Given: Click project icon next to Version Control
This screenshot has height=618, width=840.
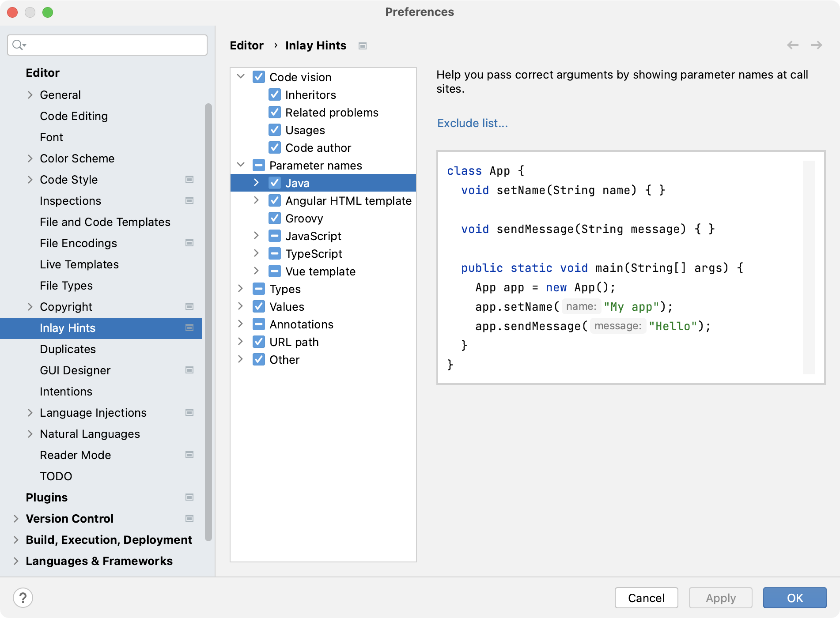Looking at the screenshot, I should coord(189,518).
